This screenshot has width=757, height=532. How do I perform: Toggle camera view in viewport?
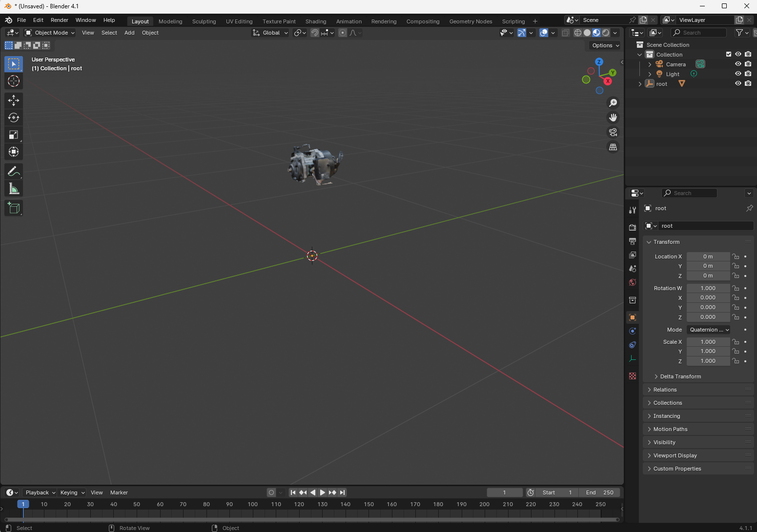pos(613,132)
